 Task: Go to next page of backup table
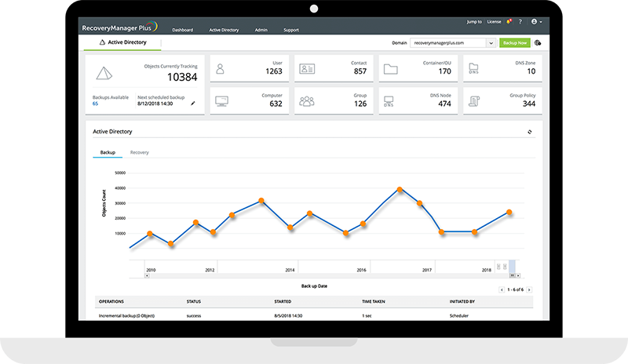[529, 289]
